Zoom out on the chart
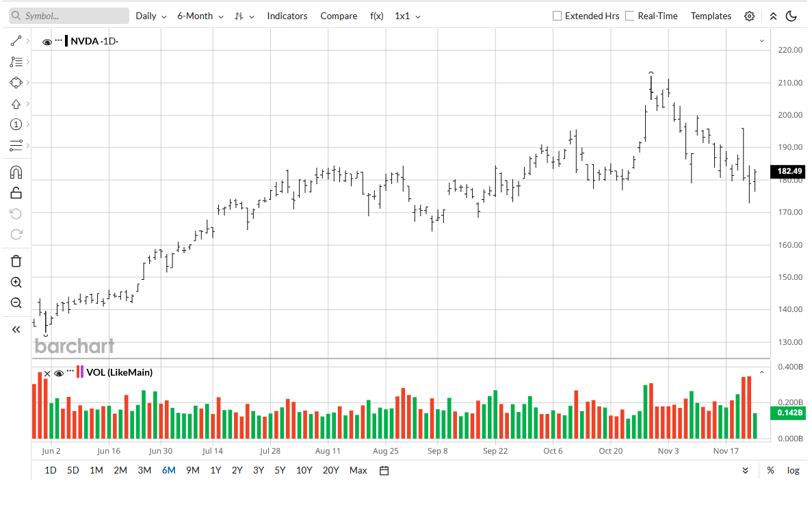 16,303
